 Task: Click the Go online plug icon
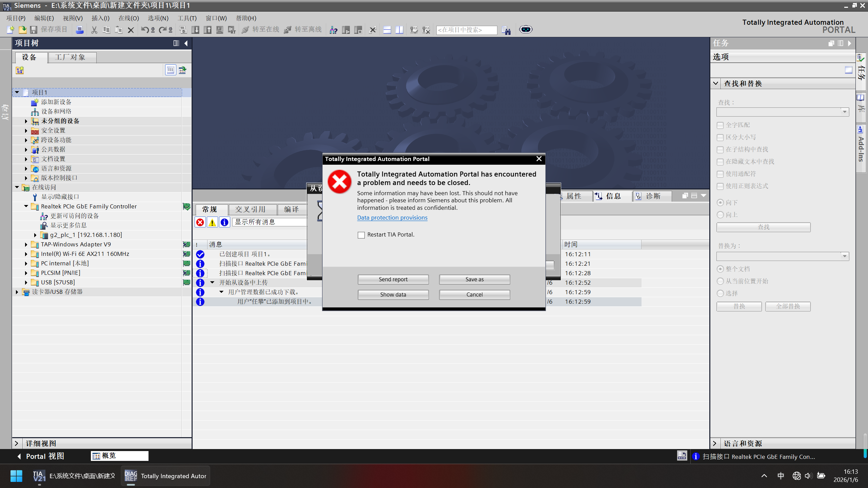245,30
